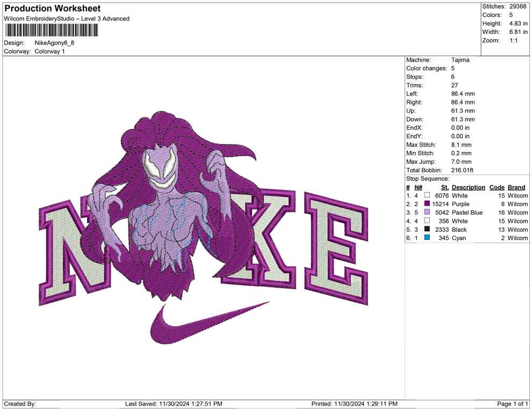Click the 'St.' column header
Image resolution: width=532 pixels, height=409 pixels.
point(445,187)
